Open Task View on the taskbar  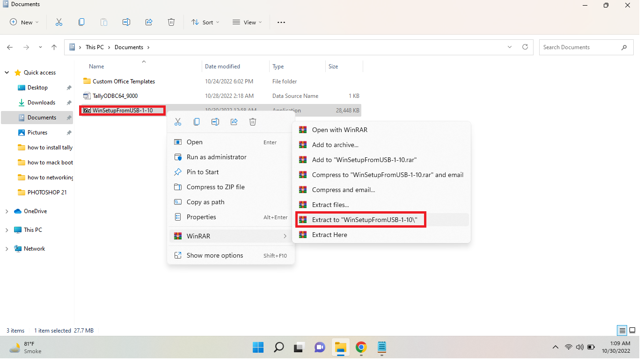pos(299,348)
